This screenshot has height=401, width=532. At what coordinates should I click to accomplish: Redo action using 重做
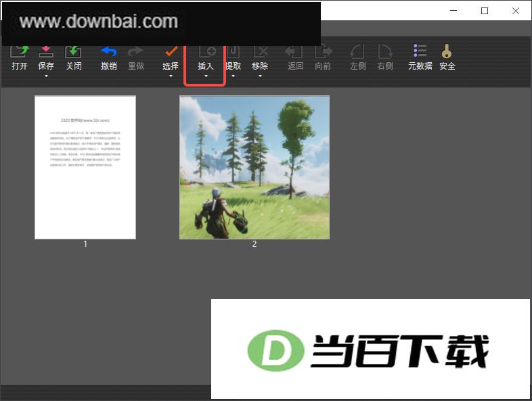[x=136, y=58]
